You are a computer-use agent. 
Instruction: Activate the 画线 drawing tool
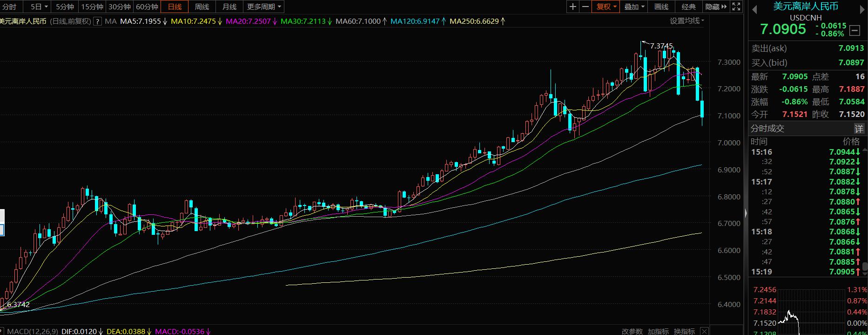[x=661, y=7]
